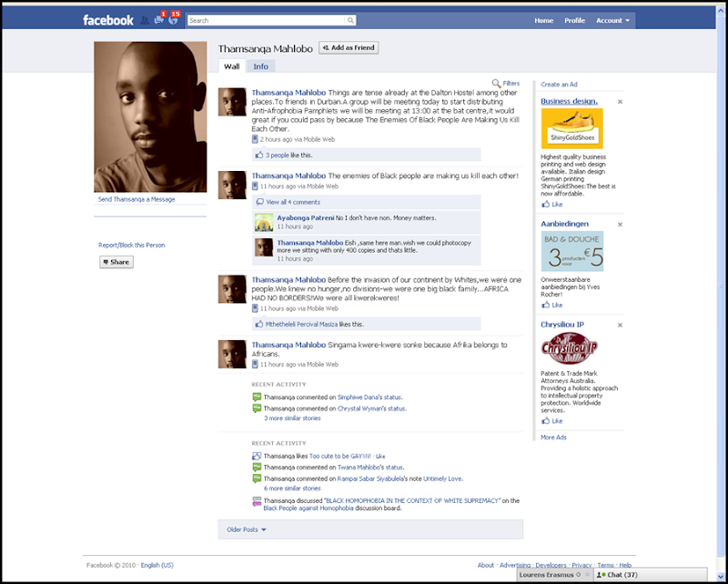
Task: Click Like thumb icon under Aanbiedingen ad
Action: pyautogui.click(x=545, y=305)
